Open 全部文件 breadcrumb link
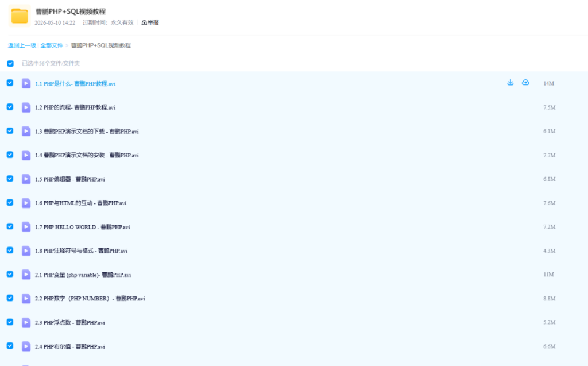This screenshot has height=366, width=588. point(52,45)
